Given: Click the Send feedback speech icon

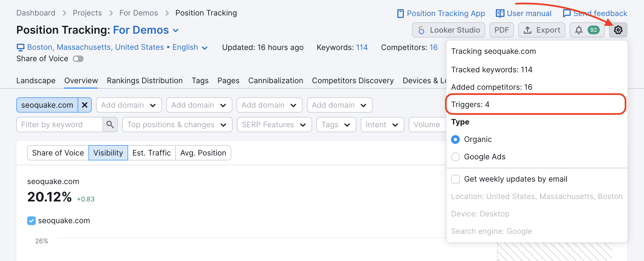Looking at the screenshot, I should pos(567,13).
